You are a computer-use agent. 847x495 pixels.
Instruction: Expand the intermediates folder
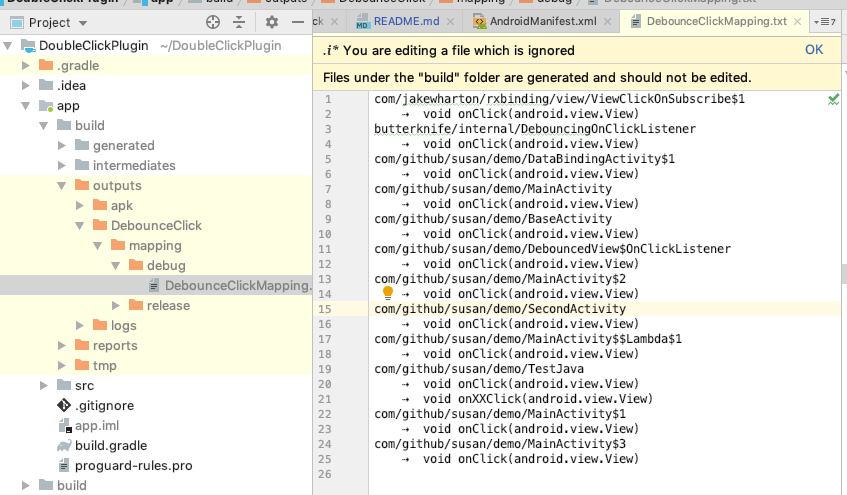point(62,165)
